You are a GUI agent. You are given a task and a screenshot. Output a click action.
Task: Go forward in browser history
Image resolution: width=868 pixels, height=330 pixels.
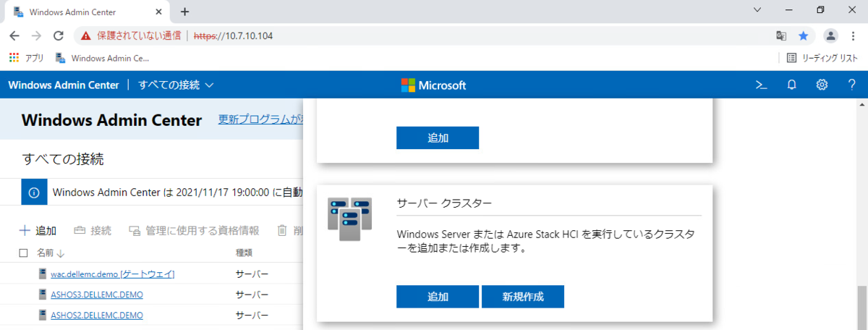point(36,35)
